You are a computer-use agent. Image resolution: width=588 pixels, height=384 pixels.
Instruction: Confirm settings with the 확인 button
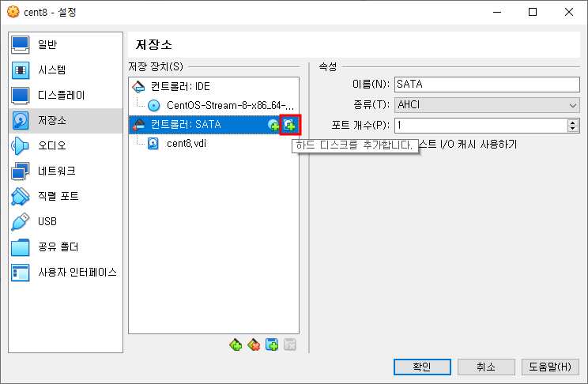pyautogui.click(x=422, y=367)
